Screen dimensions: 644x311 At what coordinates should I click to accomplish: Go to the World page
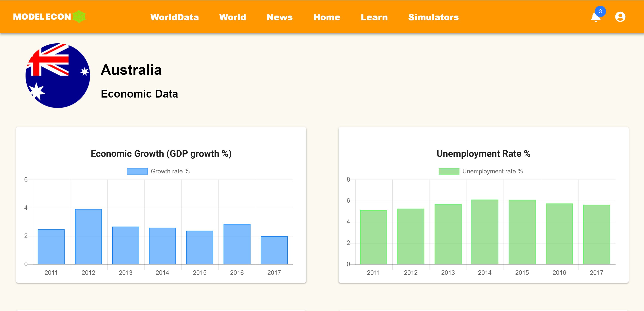click(x=233, y=17)
